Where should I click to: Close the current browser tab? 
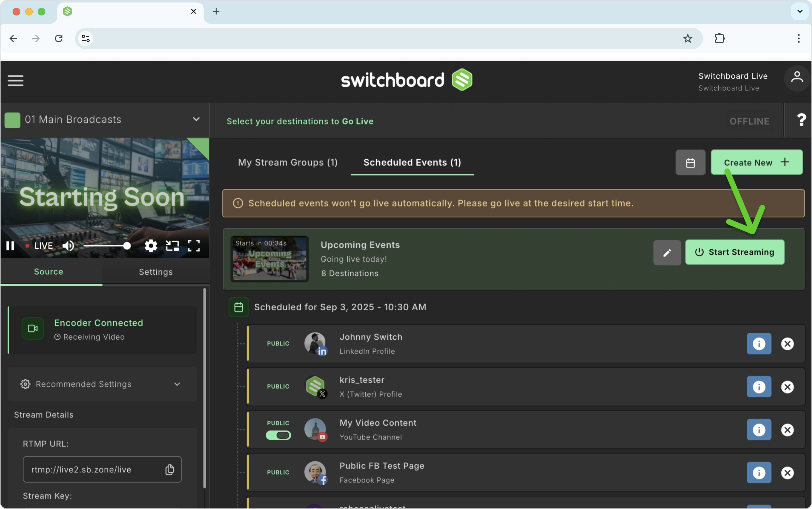click(194, 11)
